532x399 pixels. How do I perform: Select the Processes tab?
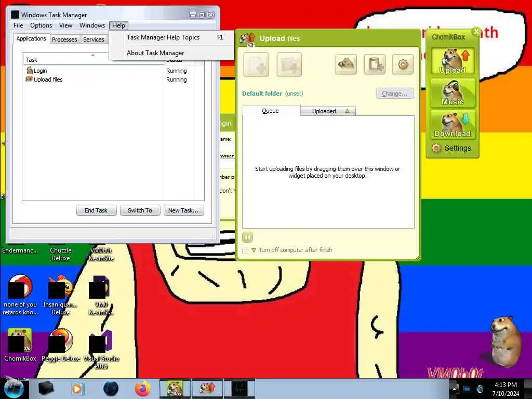tap(64, 39)
